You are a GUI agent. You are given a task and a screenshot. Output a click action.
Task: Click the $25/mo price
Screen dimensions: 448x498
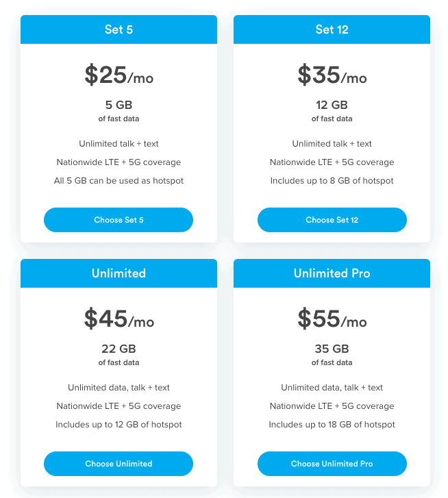[119, 75]
